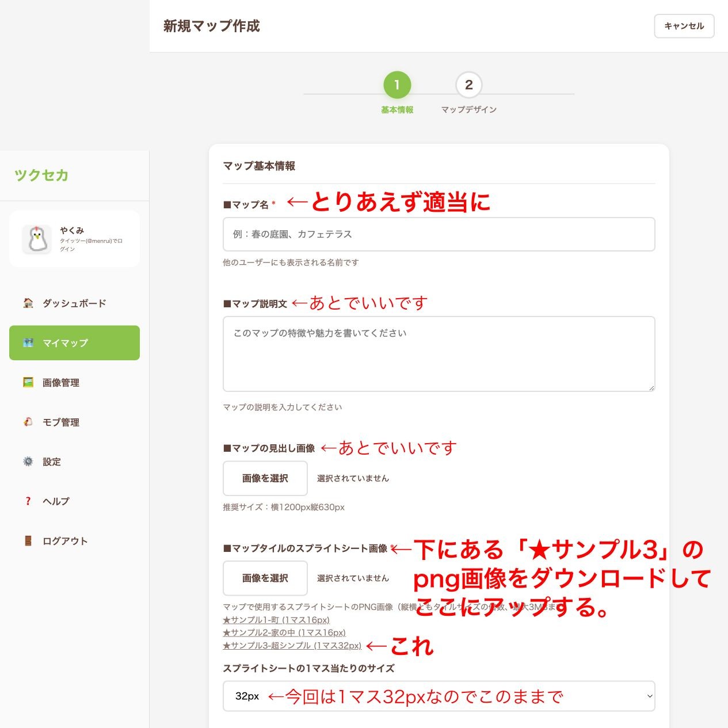This screenshot has height=728, width=728.
Task: Click the mob management chicken icon
Action: pos(28,422)
